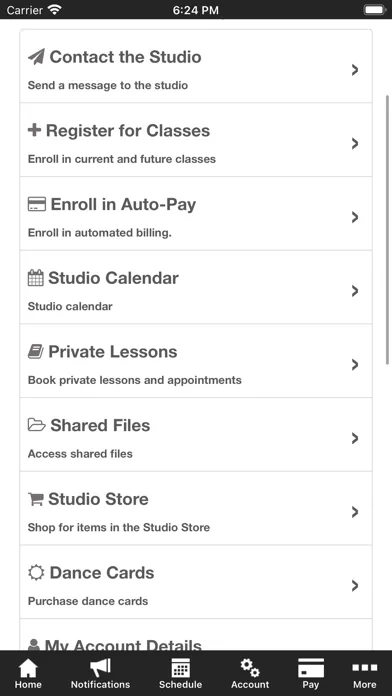The width and height of the screenshot is (392, 696).
Task: Switch to the Schedule tab
Action: point(180,674)
